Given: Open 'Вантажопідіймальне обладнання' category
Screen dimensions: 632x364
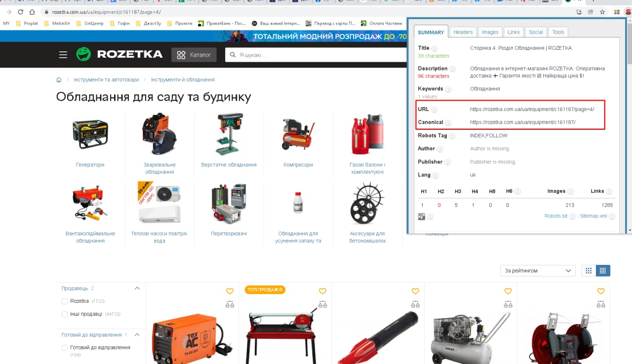Looking at the screenshot, I should [x=90, y=237].
